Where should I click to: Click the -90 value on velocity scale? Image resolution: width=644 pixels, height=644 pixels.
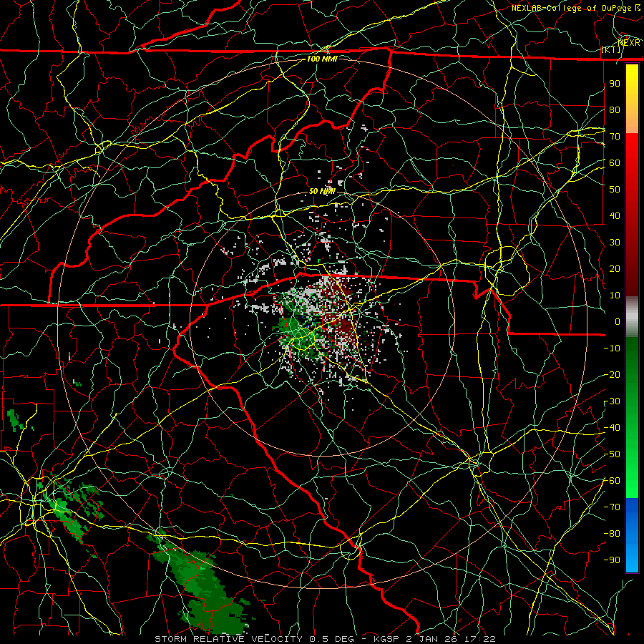point(612,560)
